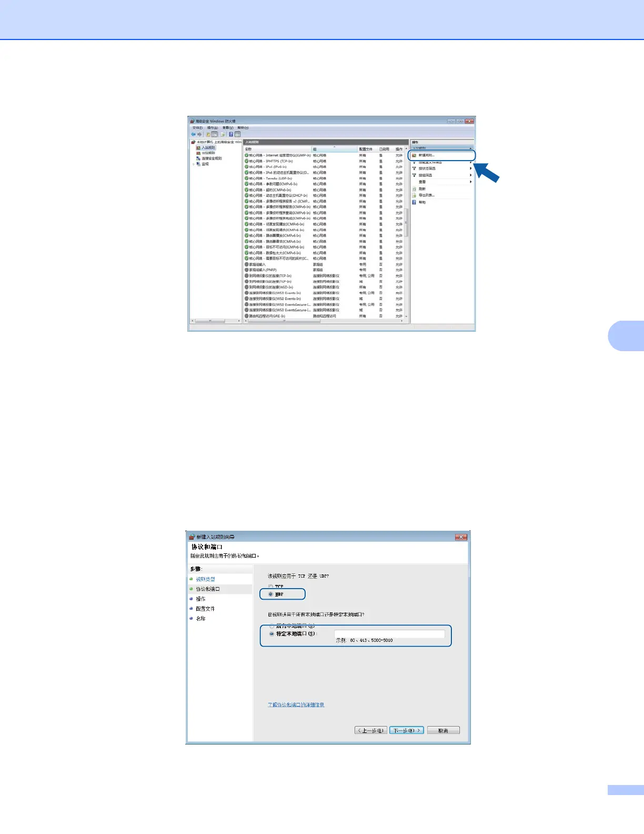Open the Action (操作) menu
The image size is (644, 834).
click(212, 127)
